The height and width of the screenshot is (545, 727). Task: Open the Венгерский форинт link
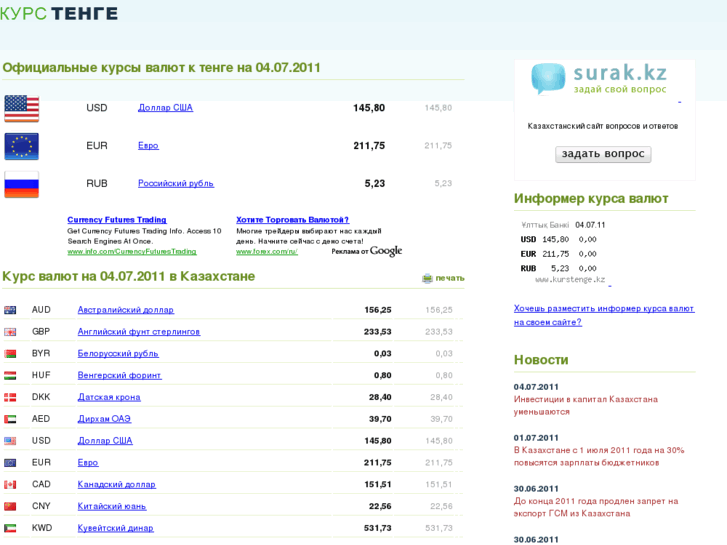click(119, 375)
